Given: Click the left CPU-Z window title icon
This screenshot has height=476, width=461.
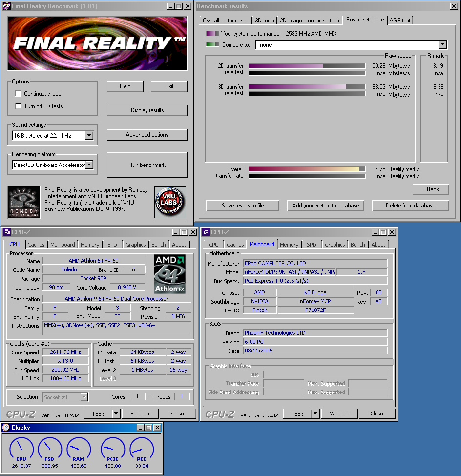Looking at the screenshot, I should click(7, 232).
